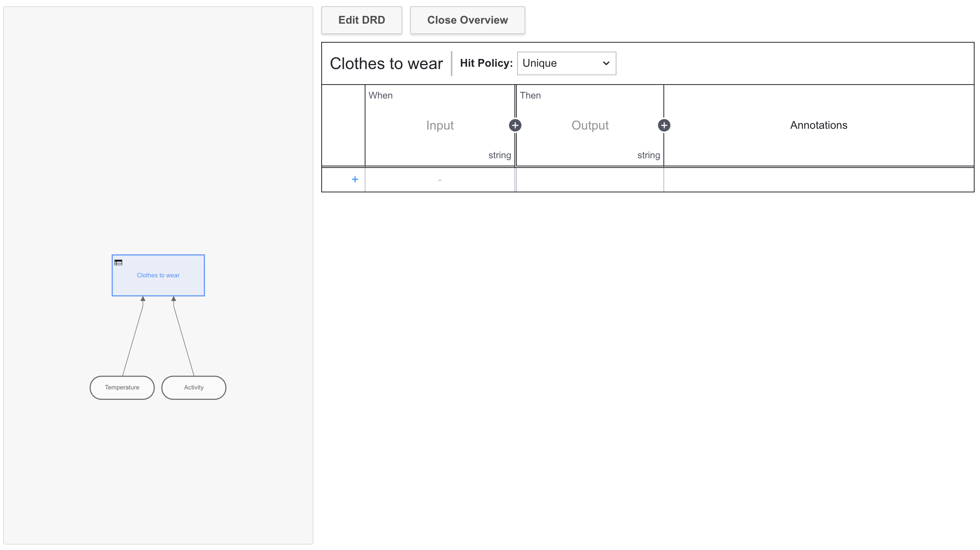Viewport: 980px width, 550px height.
Task: Click the empty annotation cell
Action: pyautogui.click(x=818, y=180)
